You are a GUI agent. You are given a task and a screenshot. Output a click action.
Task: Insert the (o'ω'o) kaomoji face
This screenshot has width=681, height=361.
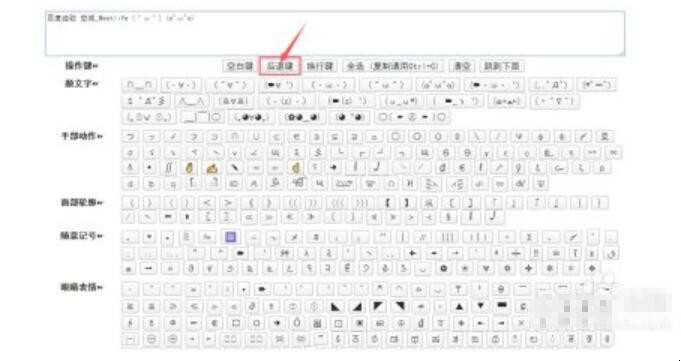[438, 85]
